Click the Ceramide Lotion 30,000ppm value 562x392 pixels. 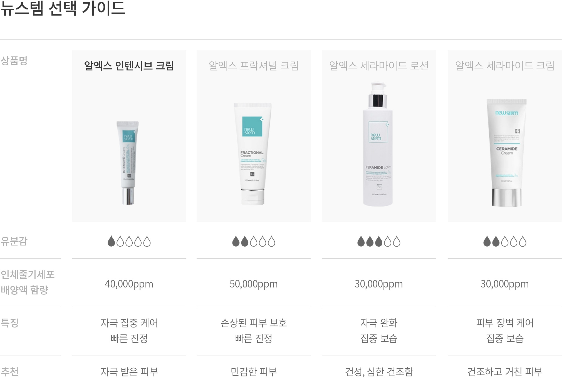coord(379,284)
